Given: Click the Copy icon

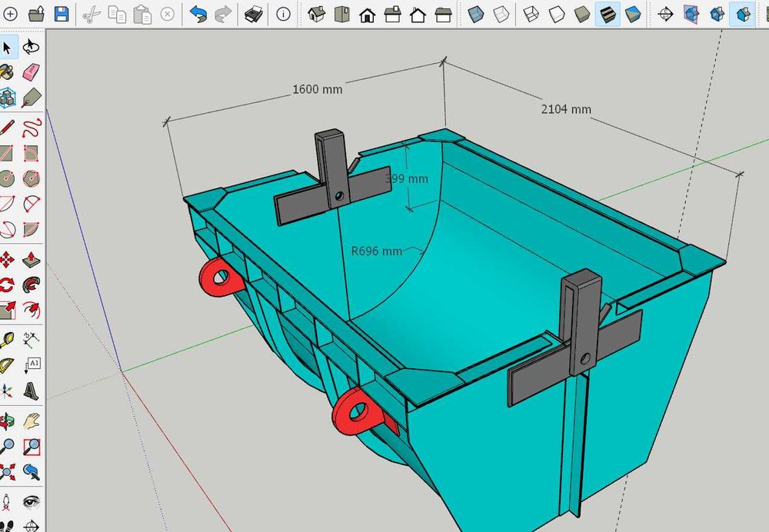Looking at the screenshot, I should coord(117,14).
